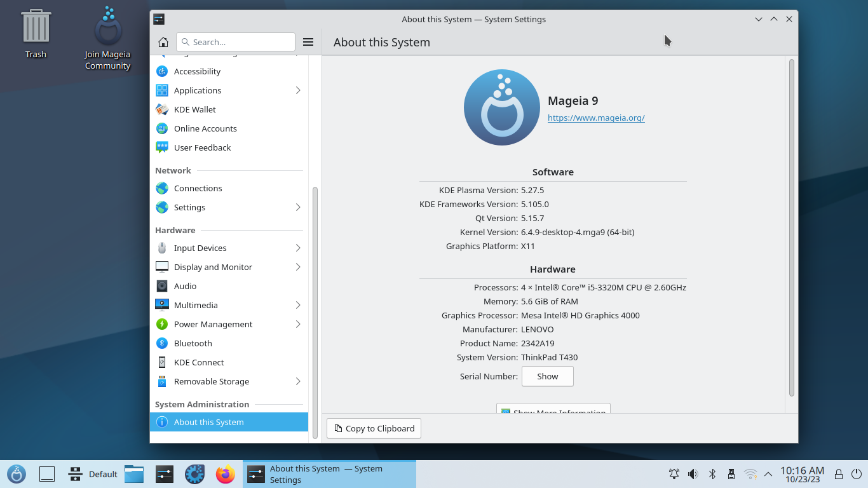Expand Display and Monitor arrow
The width and height of the screenshot is (868, 488).
click(298, 267)
